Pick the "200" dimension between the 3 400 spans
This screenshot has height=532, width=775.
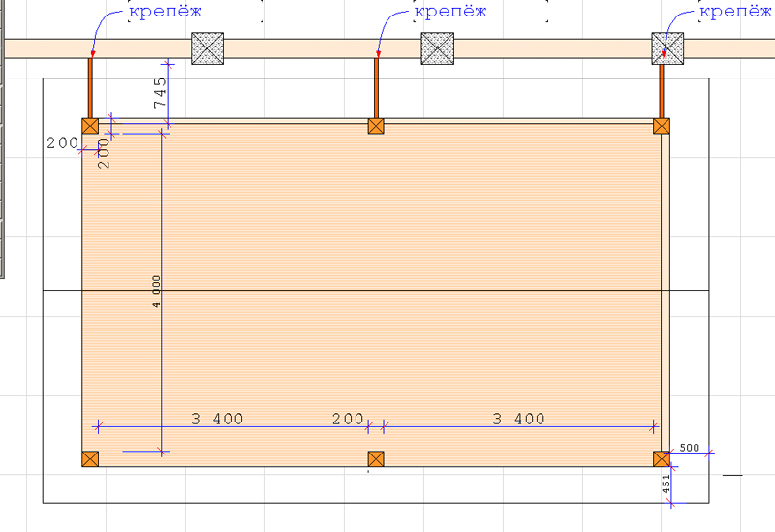point(348,419)
